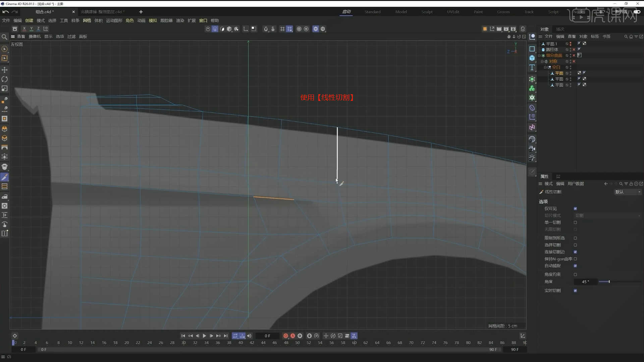
Task: Open the Light object icon in side palette
Action: pyautogui.click(x=532, y=158)
